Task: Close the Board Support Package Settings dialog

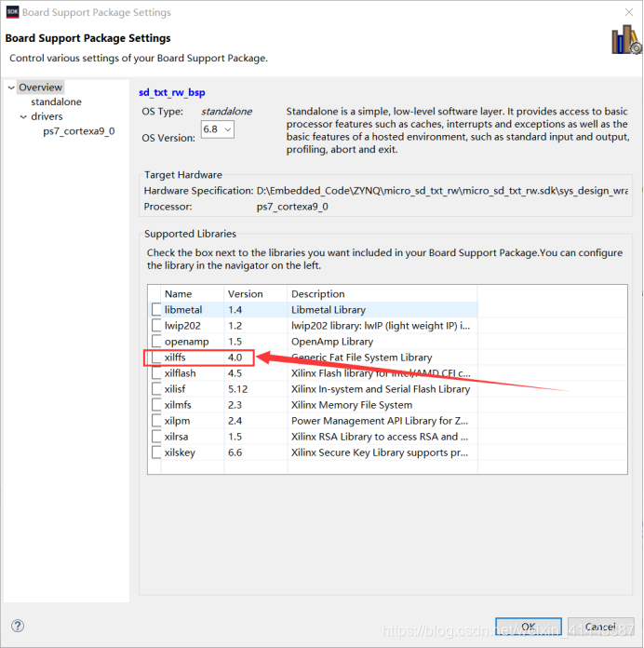Action: point(629,12)
